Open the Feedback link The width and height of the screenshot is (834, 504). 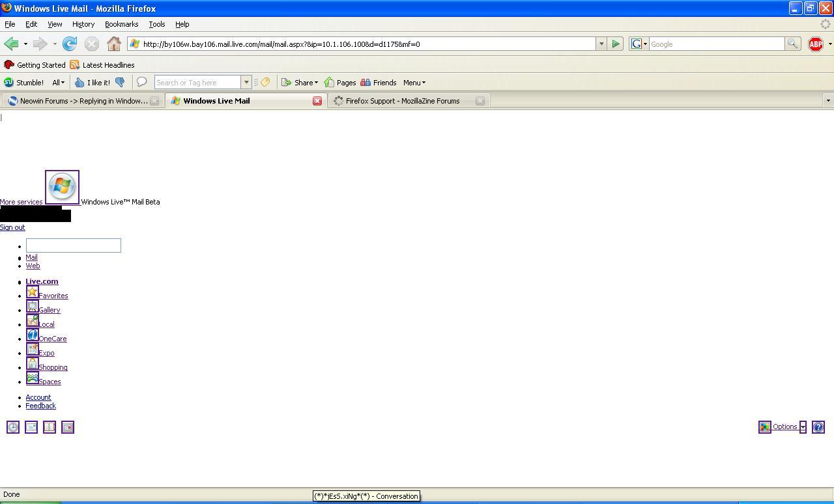(x=41, y=406)
